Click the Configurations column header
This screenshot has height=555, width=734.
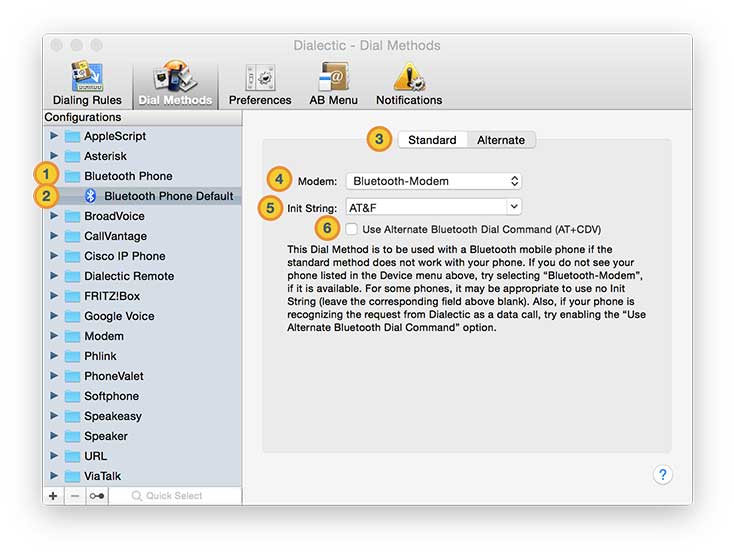coord(142,117)
